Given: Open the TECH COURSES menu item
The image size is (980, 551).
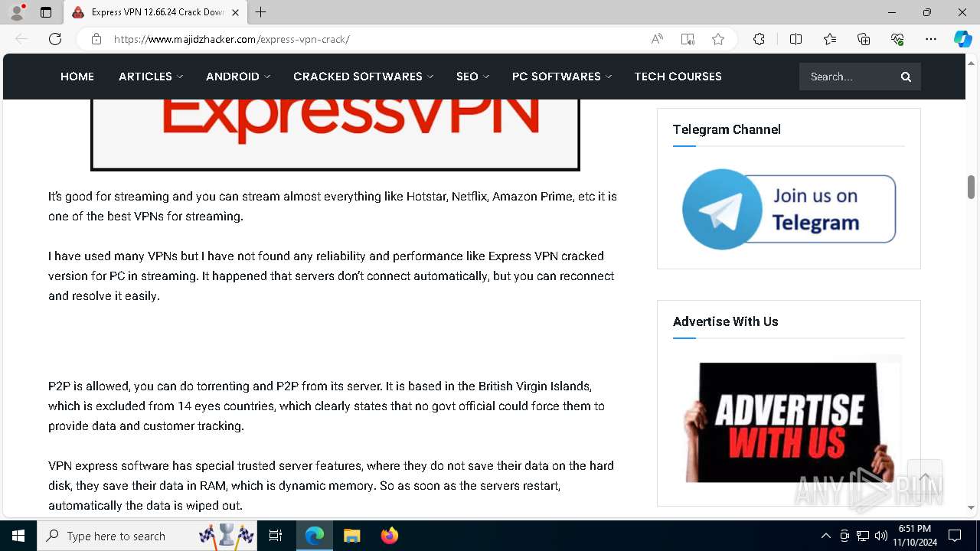Looking at the screenshot, I should pos(678,77).
